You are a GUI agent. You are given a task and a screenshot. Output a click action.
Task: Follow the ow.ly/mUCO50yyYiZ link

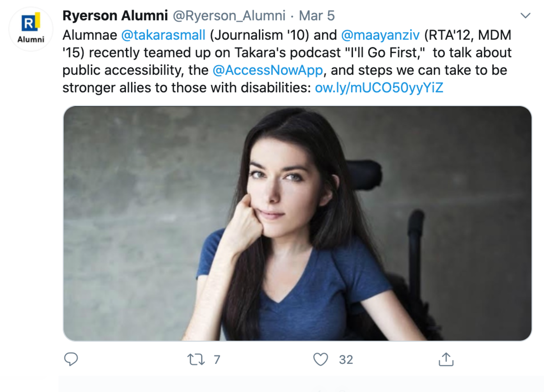pos(379,88)
